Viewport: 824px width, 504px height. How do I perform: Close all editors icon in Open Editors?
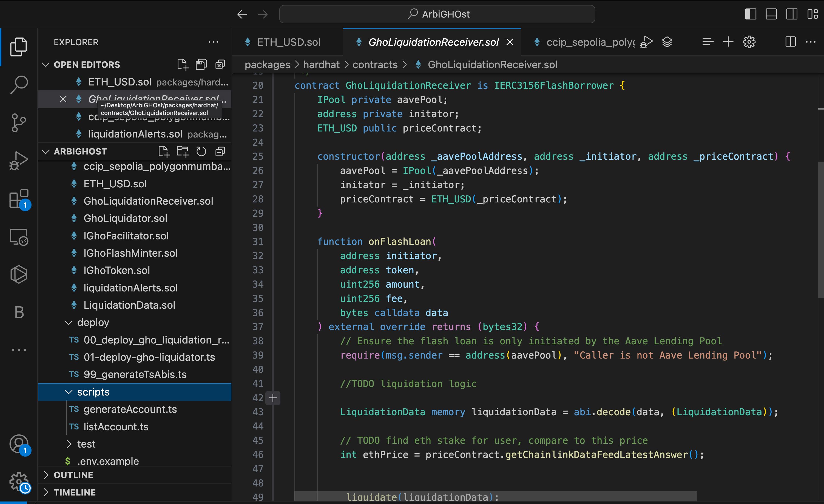(220, 64)
